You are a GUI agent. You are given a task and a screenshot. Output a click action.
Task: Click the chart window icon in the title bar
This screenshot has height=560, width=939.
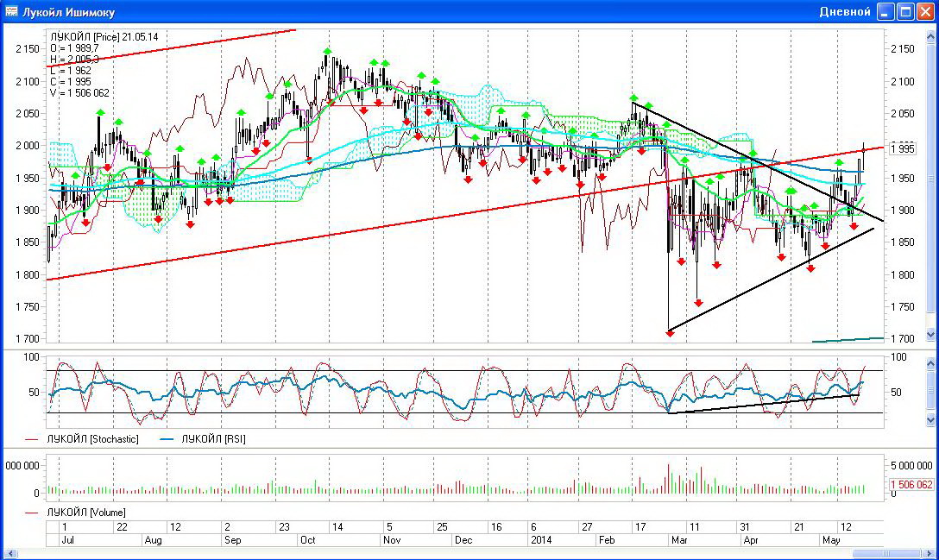click(11, 11)
